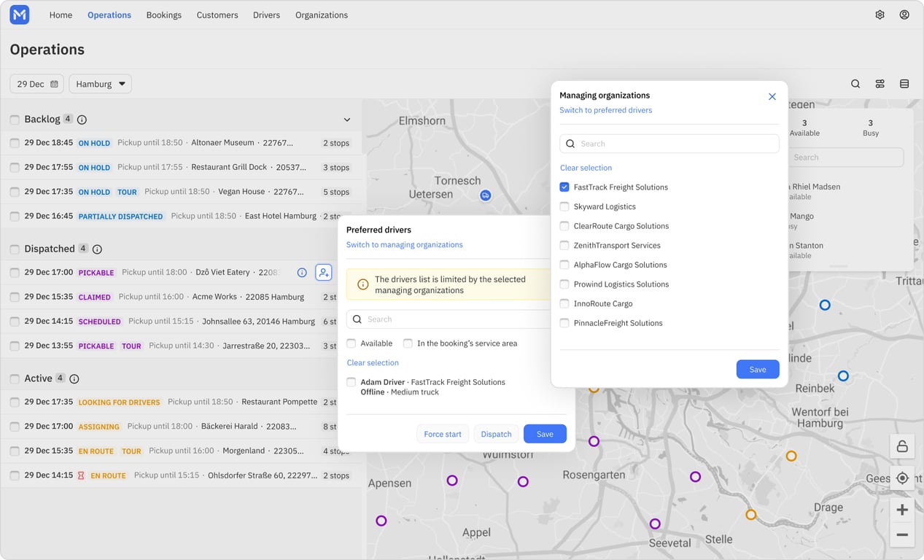Go to the Home tab

61,15
